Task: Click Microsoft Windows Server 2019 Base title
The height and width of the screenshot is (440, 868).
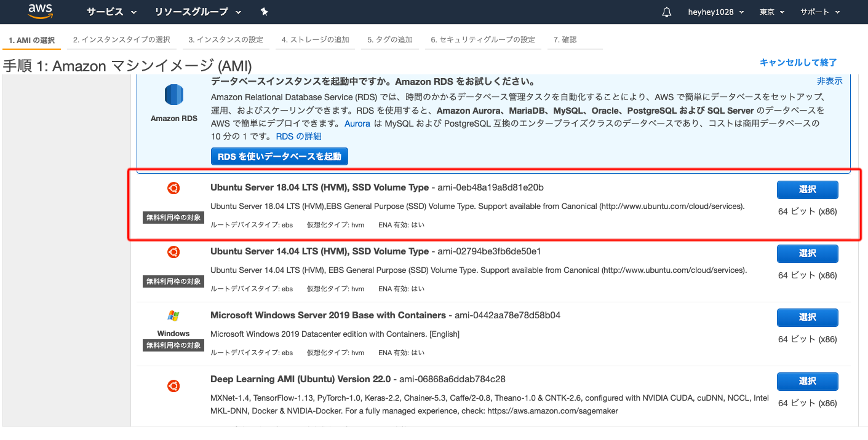Action: click(x=328, y=315)
